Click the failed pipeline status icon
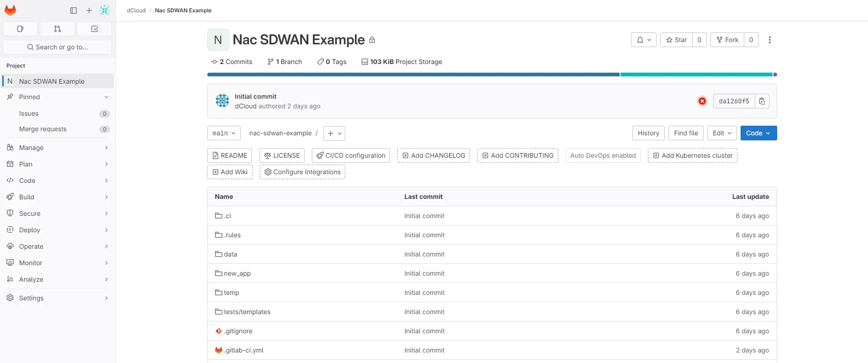The height and width of the screenshot is (363, 868). 702,101
